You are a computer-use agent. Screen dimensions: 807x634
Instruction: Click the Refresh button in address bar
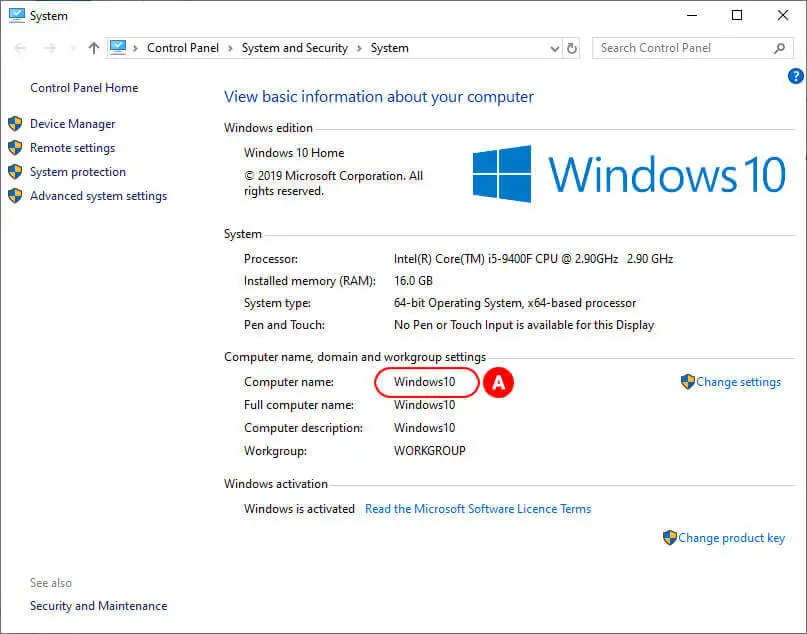tap(572, 48)
